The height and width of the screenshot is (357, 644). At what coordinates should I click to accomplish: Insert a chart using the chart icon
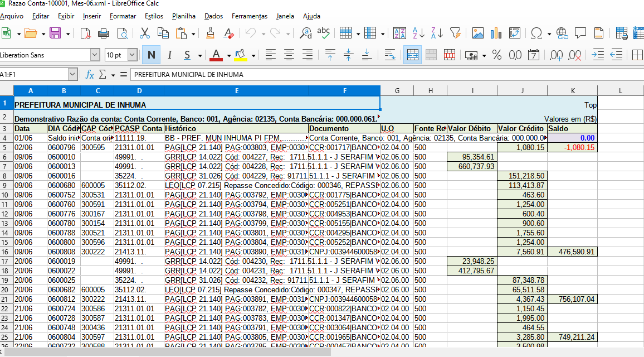coord(495,33)
